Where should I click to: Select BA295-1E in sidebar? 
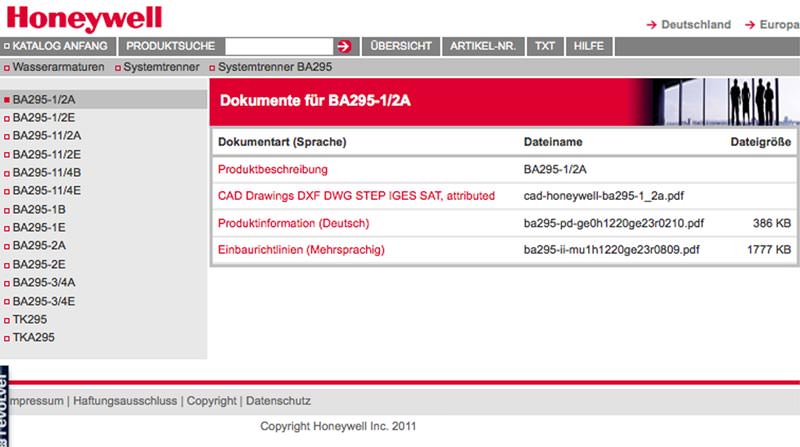tap(39, 228)
